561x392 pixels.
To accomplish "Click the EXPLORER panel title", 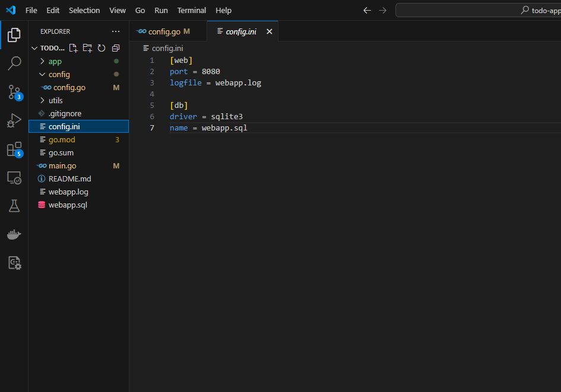I will tap(55, 31).
